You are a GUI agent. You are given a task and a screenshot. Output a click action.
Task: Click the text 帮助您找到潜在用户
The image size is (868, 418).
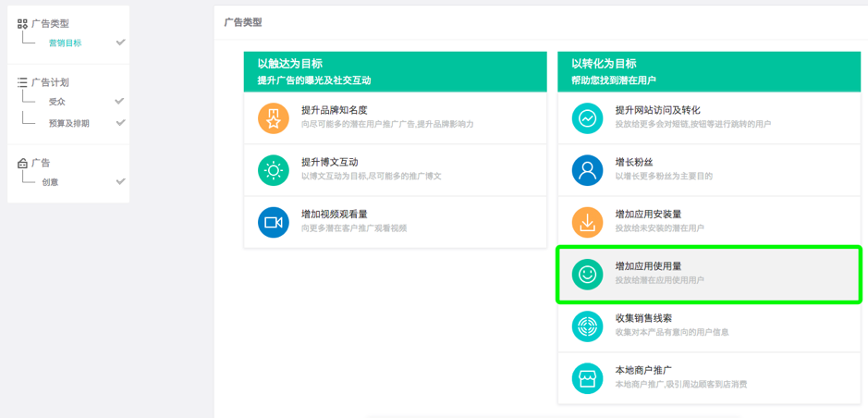[614, 80]
